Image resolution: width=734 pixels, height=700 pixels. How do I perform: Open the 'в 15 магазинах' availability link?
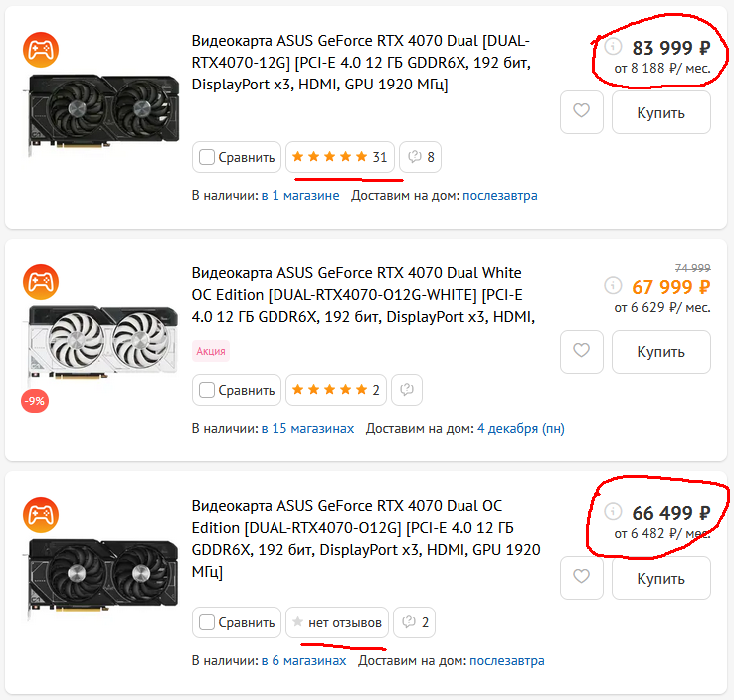coord(307,429)
